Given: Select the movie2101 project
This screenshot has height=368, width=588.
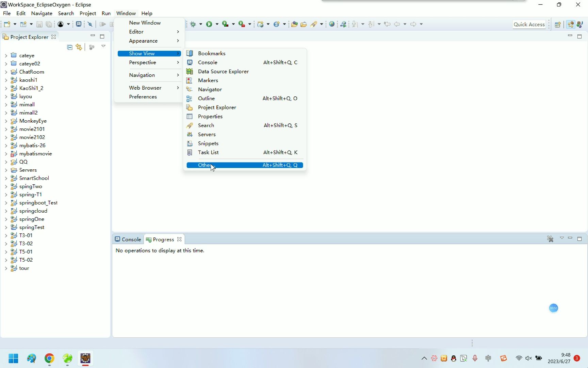Looking at the screenshot, I should [32, 129].
